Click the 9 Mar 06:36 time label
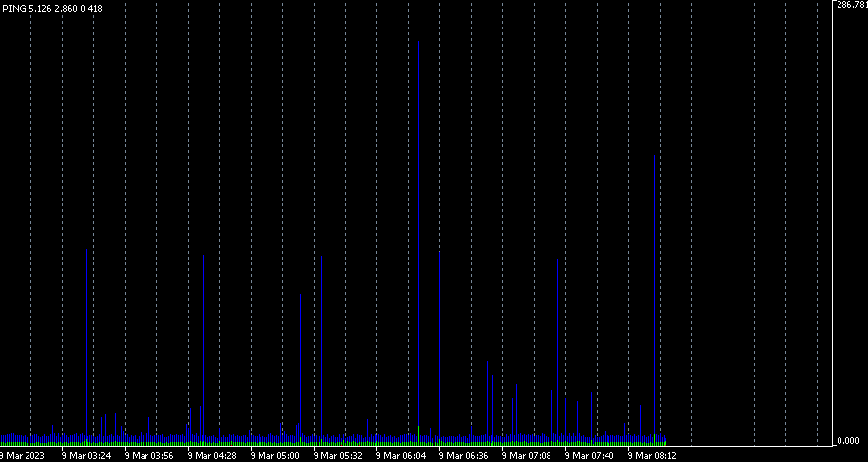 463,456
